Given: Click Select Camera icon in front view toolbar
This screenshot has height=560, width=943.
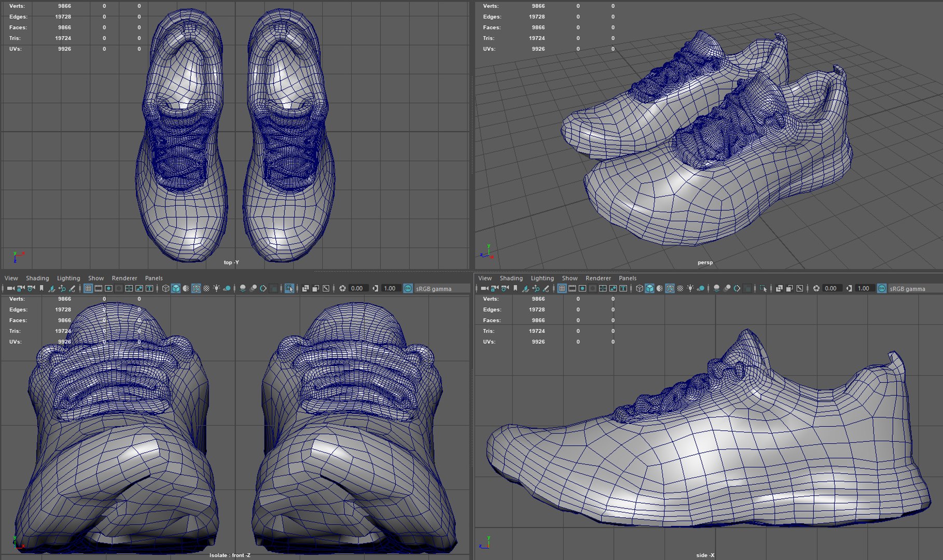Looking at the screenshot, I should [x=10, y=288].
